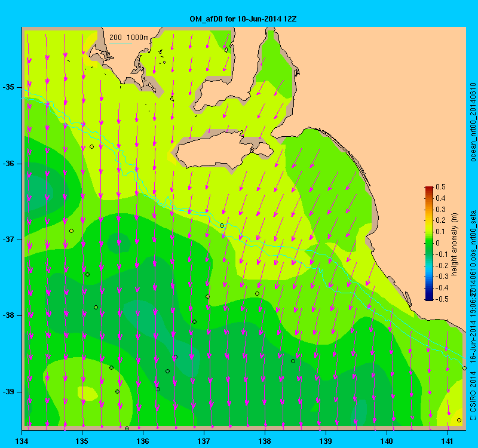This screenshot has width=478, height=448.
Task: Click the 'height anomaly (m)' colorbar caption
Action: click(455, 244)
